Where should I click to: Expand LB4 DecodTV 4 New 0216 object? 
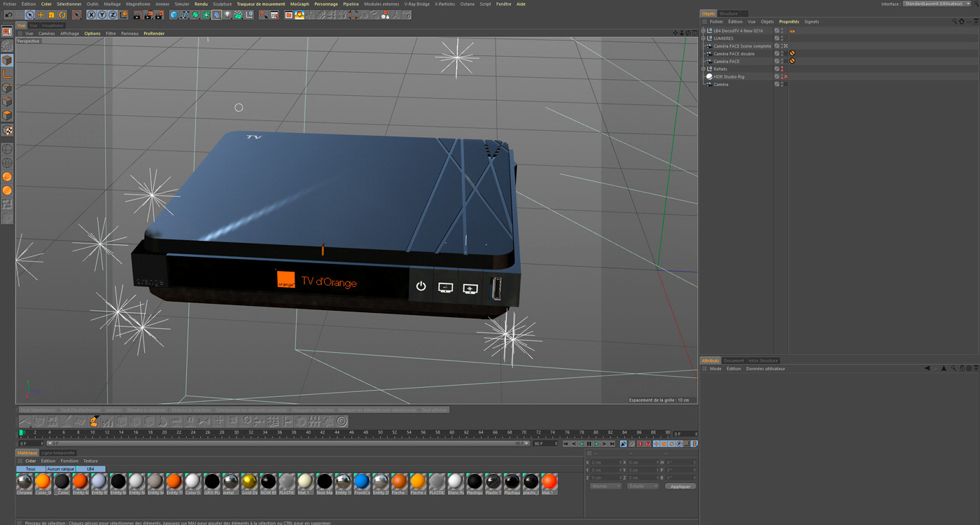(703, 31)
